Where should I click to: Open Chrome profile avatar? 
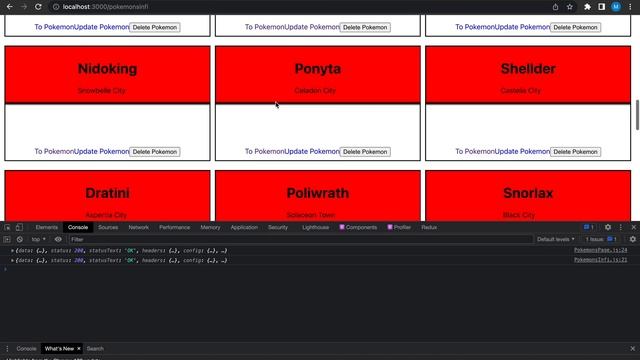pos(616,7)
